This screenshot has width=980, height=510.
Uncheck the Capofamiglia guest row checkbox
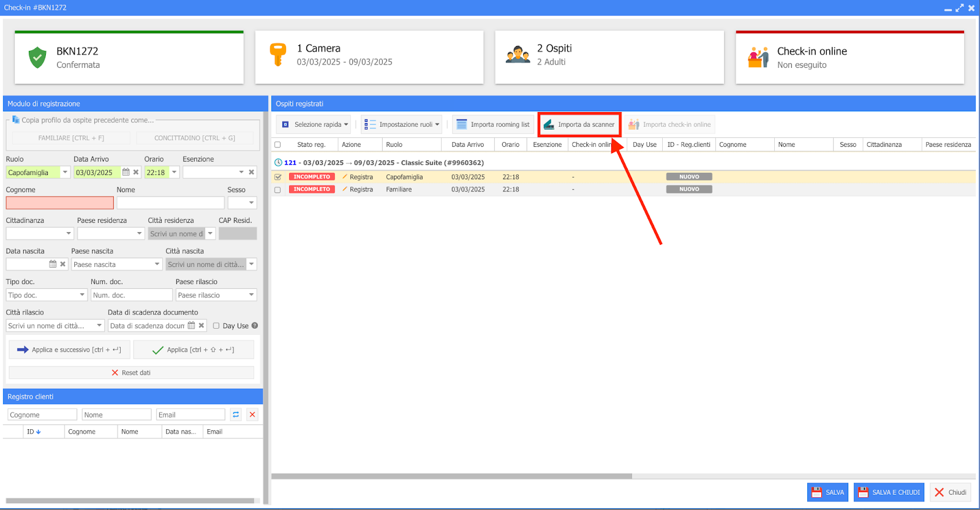point(277,177)
